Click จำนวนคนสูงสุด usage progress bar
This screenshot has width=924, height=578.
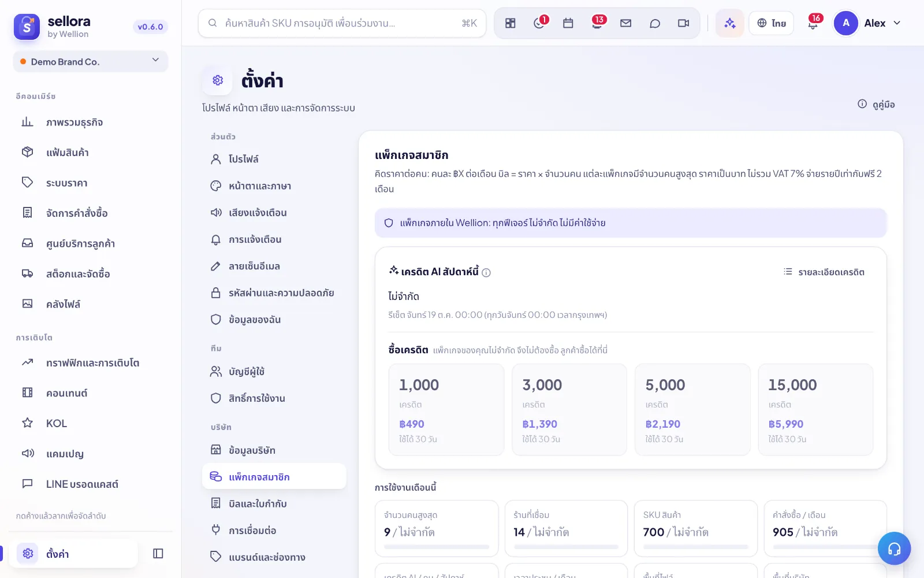pyautogui.click(x=437, y=547)
